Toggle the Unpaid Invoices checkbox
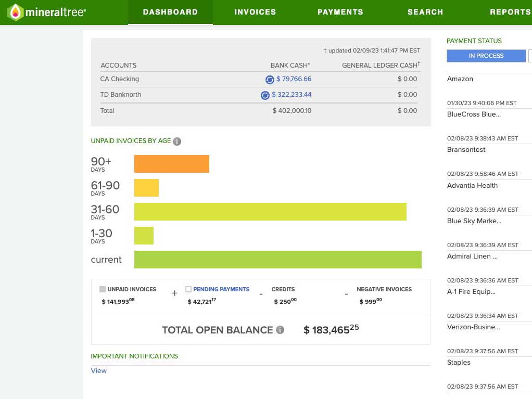532x399 pixels. tap(103, 289)
